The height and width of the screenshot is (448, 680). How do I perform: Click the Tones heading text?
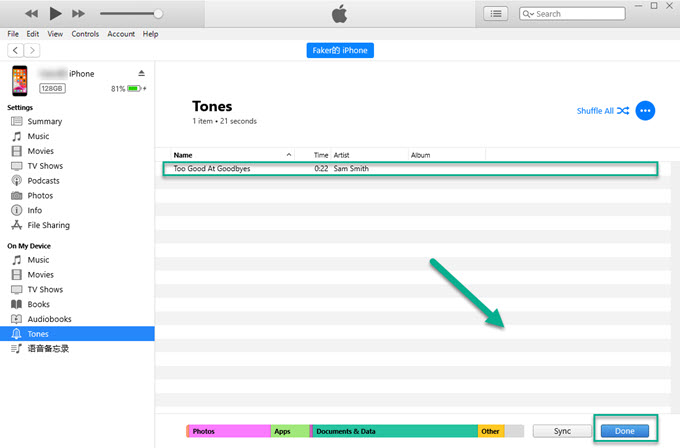click(x=212, y=106)
